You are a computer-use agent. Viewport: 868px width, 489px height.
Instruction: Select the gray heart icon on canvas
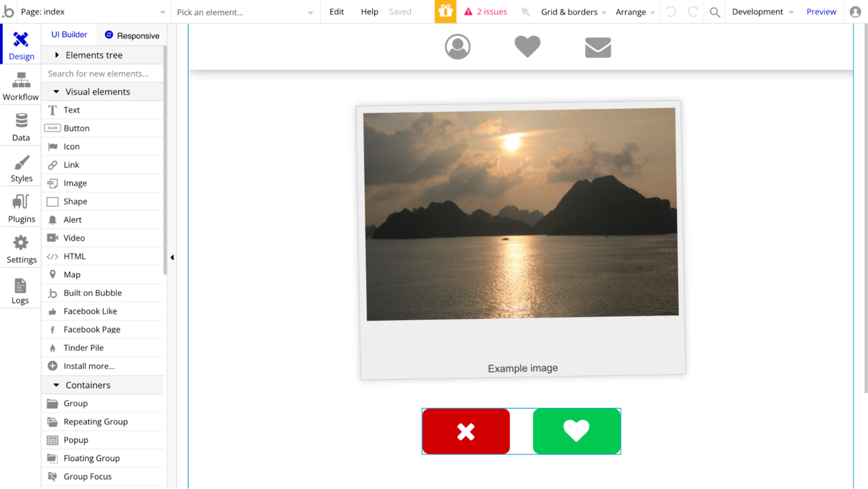[528, 46]
